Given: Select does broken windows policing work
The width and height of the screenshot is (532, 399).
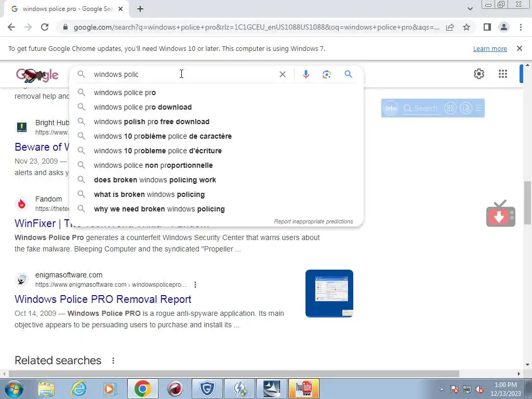Looking at the screenshot, I should 217,180.
